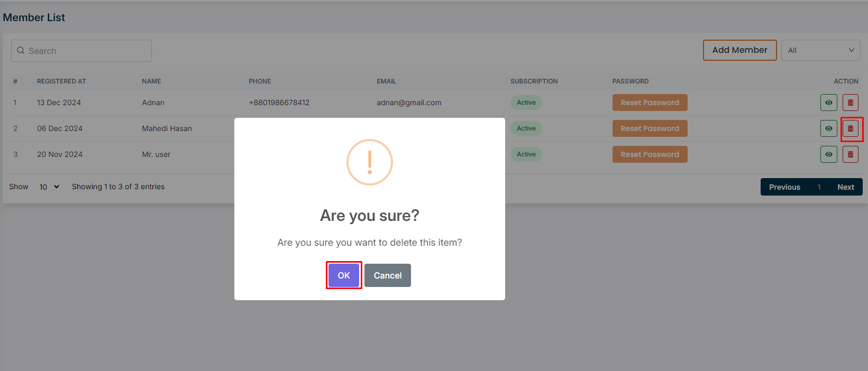Viewport: 868px width, 371px height.
Task: Open Mahedi Hasan's view eye icon
Action: 828,128
